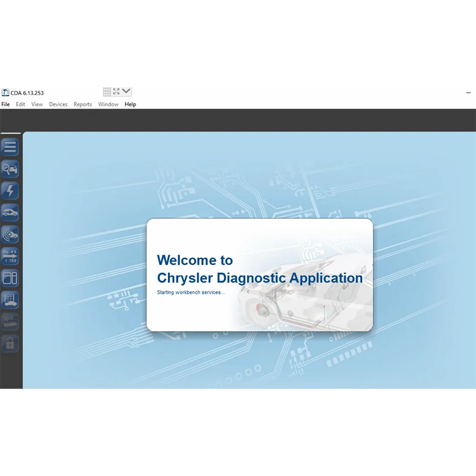This screenshot has height=476, width=476.
Task: Click the grid over car icon
Action: tap(10, 300)
